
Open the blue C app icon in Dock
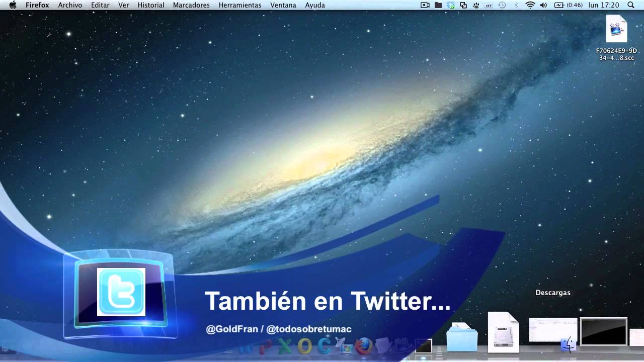[x=325, y=346]
